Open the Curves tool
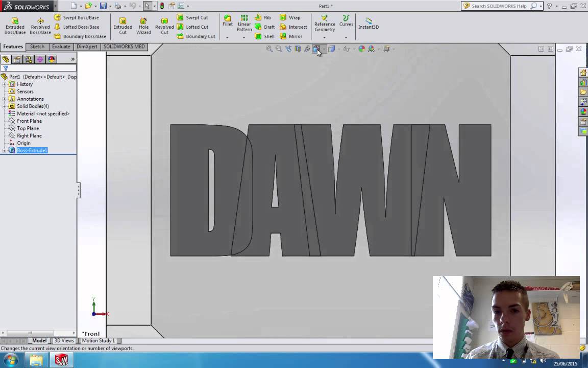The height and width of the screenshot is (368, 588). [x=346, y=20]
